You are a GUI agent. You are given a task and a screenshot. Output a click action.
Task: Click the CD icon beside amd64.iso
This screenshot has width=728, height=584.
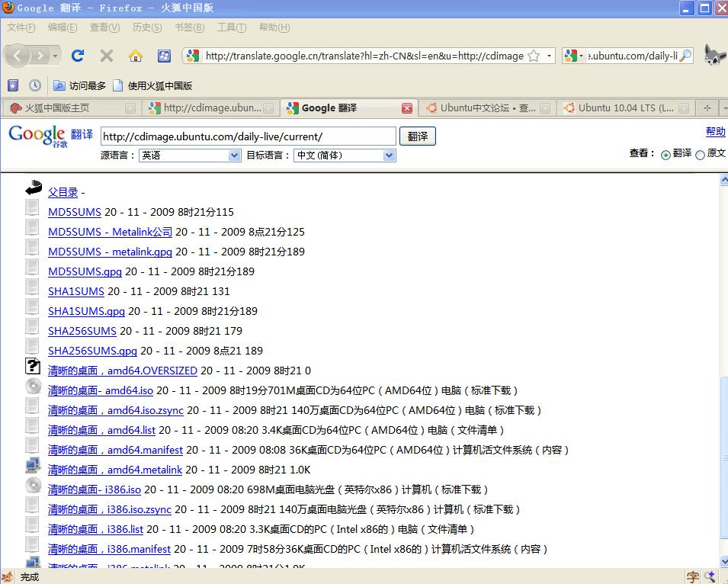tap(33, 386)
